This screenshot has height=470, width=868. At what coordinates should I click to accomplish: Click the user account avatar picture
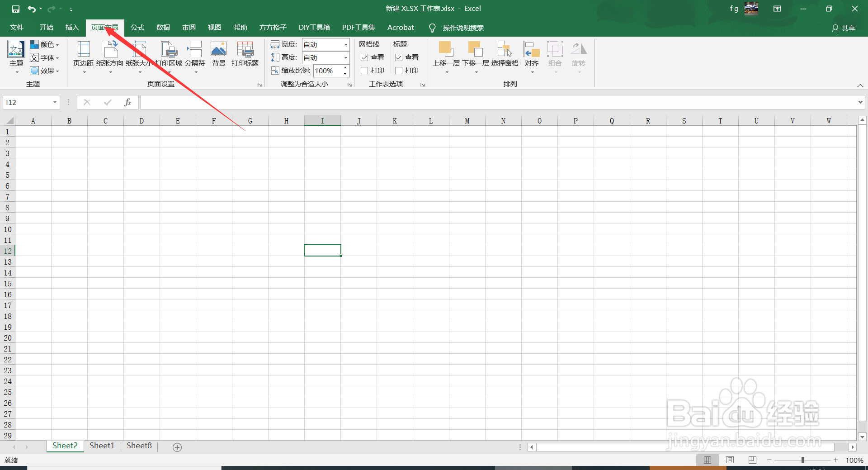[x=751, y=8]
